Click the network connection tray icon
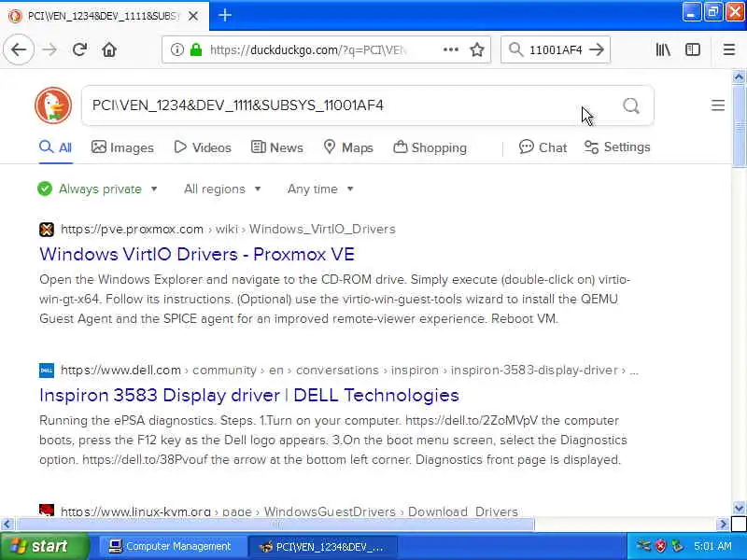This screenshot has height=560, width=747. point(643,546)
